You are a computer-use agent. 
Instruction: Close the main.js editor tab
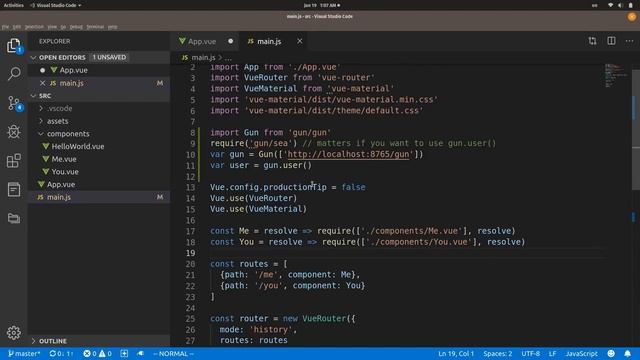coord(300,41)
